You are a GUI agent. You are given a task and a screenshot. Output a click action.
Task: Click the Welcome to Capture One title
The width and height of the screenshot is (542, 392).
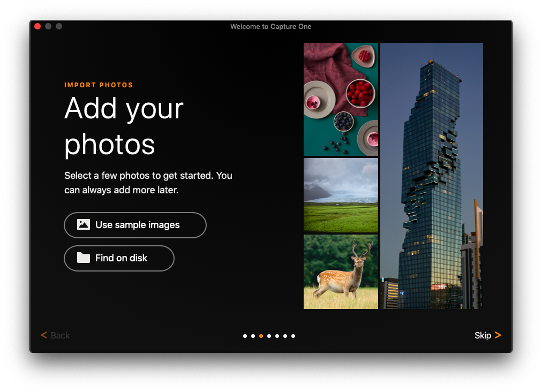coord(271,27)
